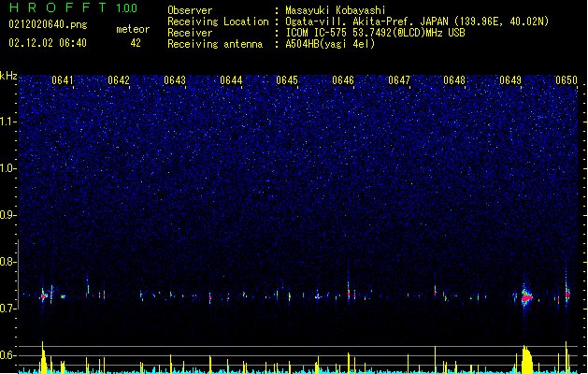
Task: Click the 0644 time marker
Action: coord(231,80)
